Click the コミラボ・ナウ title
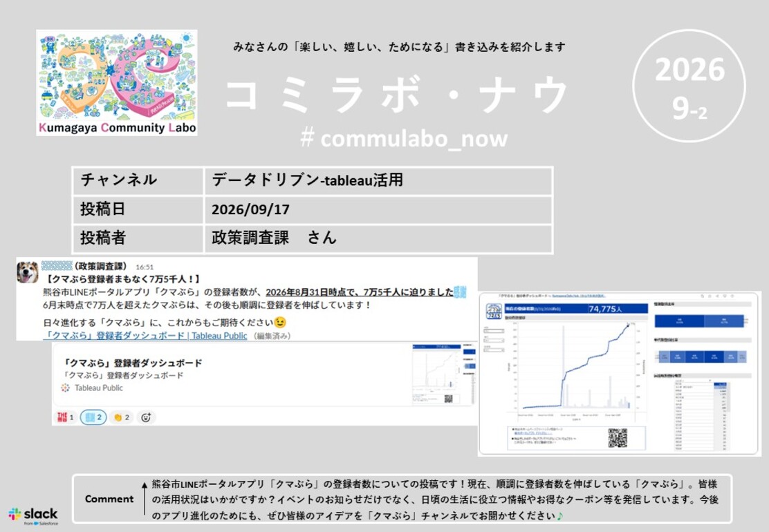Image resolution: width=769 pixels, height=532 pixels. click(x=397, y=93)
